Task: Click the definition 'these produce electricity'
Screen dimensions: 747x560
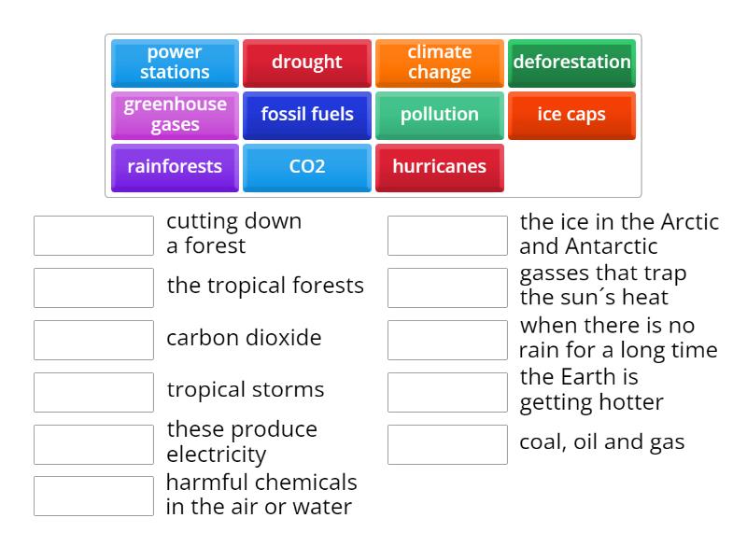Action: 241,442
